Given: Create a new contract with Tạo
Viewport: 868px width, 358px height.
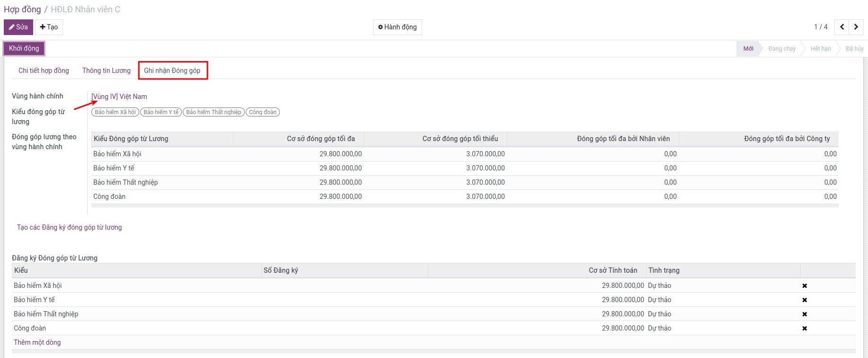Looking at the screenshot, I should click(49, 27).
